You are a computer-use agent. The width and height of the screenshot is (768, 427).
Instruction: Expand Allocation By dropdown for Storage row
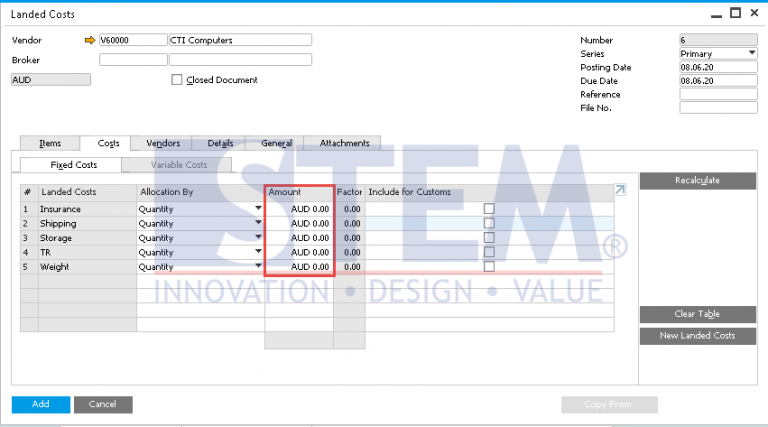coord(259,238)
